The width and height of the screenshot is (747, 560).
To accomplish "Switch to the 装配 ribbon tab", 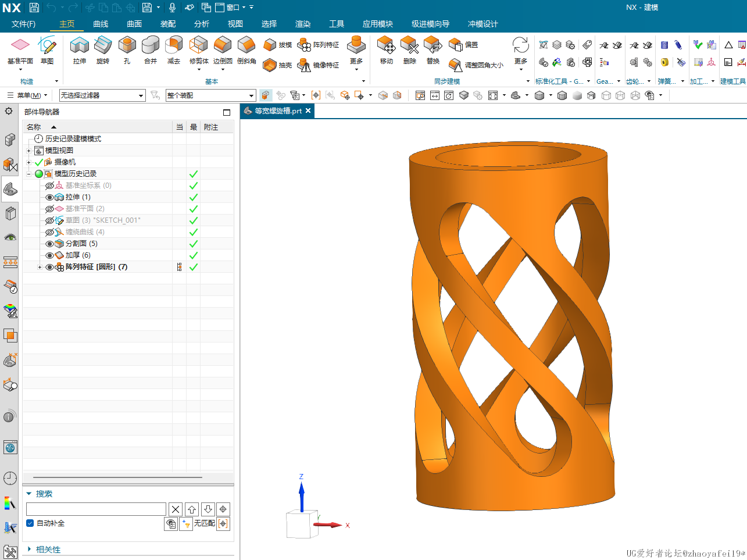I will tap(168, 24).
